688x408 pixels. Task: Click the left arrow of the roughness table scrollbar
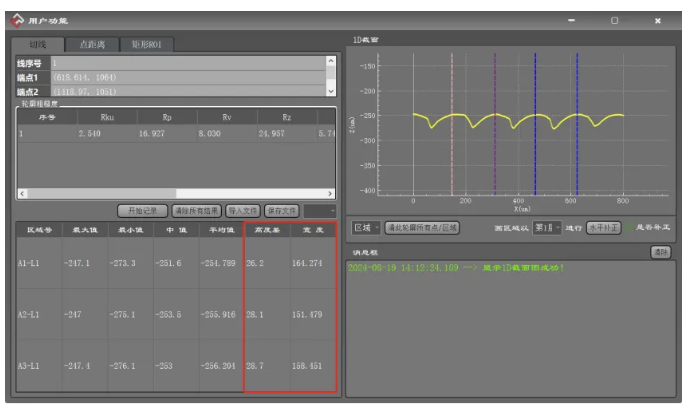pyautogui.click(x=21, y=193)
